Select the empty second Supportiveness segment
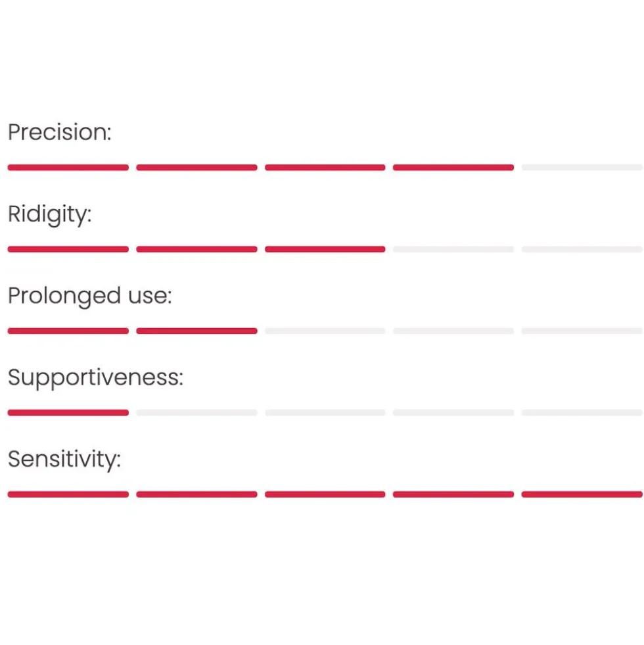644x645 pixels. 196,413
